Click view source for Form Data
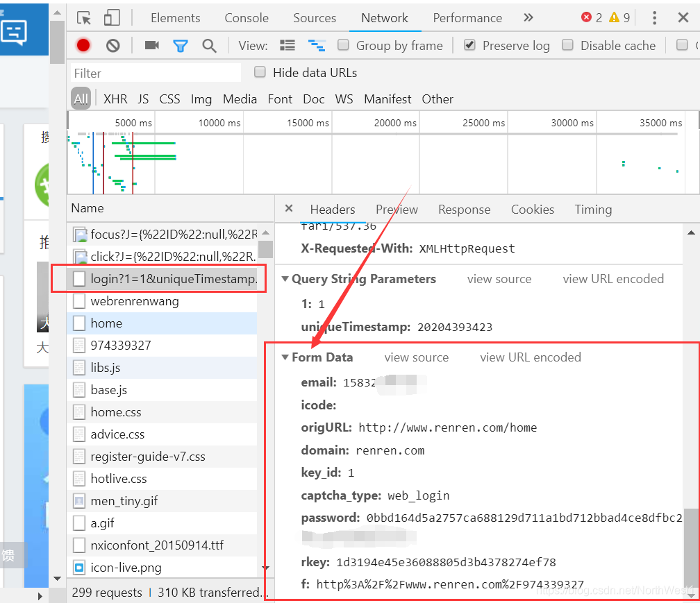Viewport: 700px width, 603px height. tap(417, 357)
